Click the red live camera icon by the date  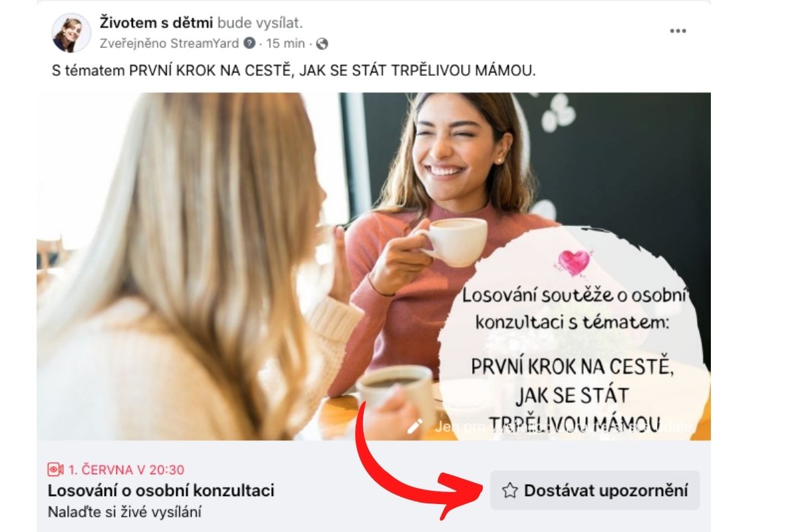(56, 469)
